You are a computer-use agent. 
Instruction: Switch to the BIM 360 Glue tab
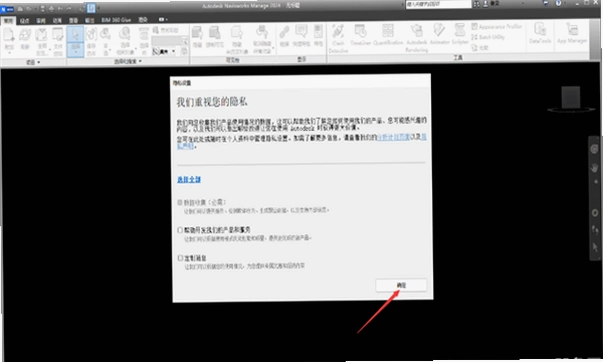pyautogui.click(x=116, y=20)
